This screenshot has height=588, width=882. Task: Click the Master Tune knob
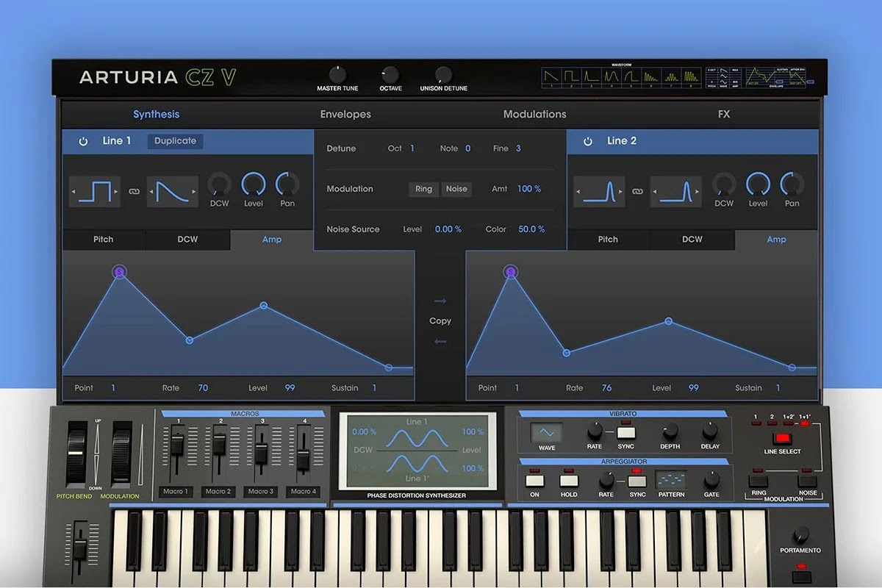pyautogui.click(x=337, y=74)
